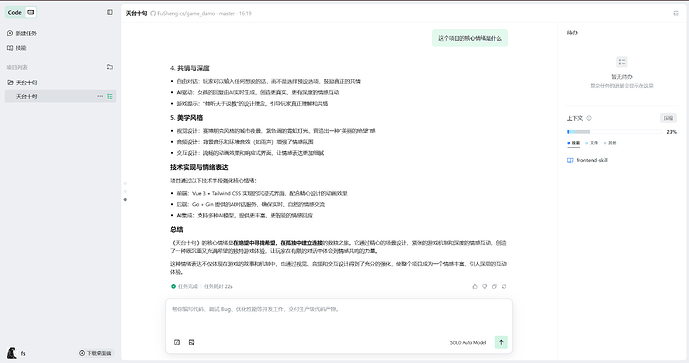Click the 总结 heading
Screen dimensions: 689x363
(x=177, y=229)
